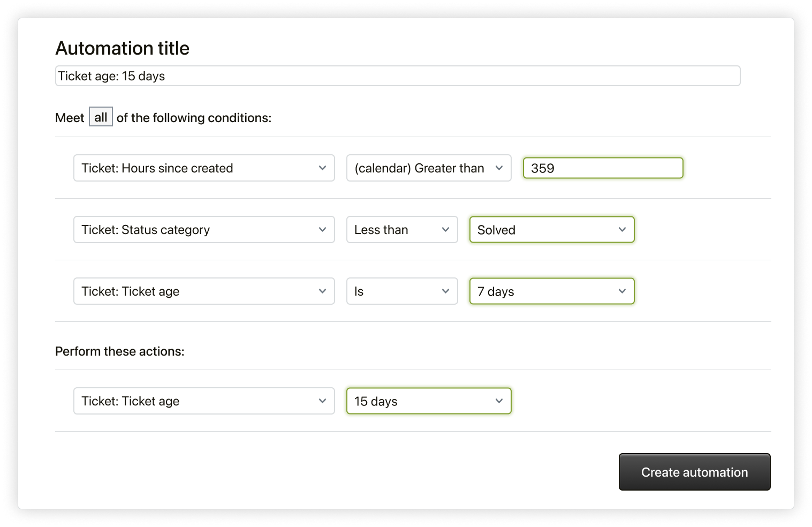812x527 pixels.
Task: Click chevron arrow of the Is operator dropdown
Action: 445,291
